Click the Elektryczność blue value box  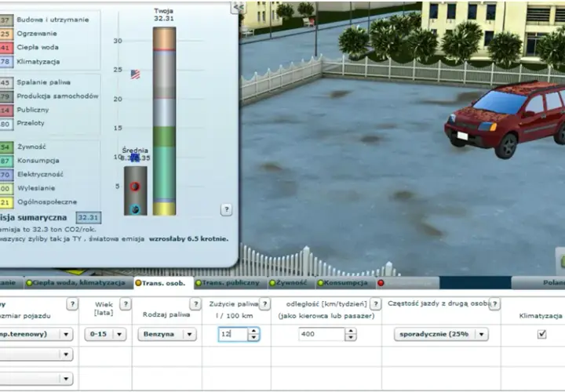6,175
